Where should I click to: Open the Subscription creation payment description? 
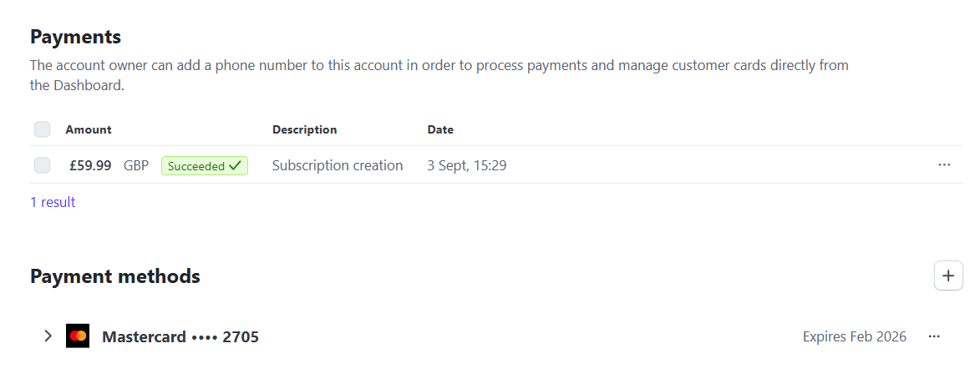[x=338, y=165]
